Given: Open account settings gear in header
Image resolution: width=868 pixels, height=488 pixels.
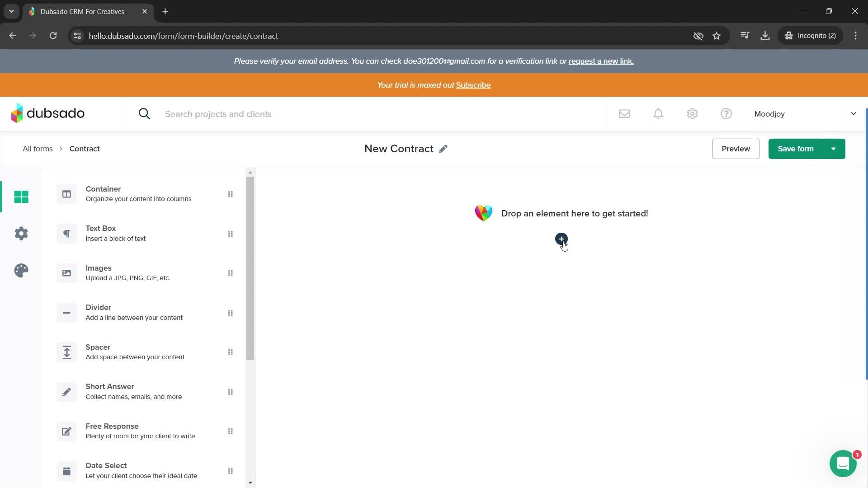Looking at the screenshot, I should pos(692,114).
